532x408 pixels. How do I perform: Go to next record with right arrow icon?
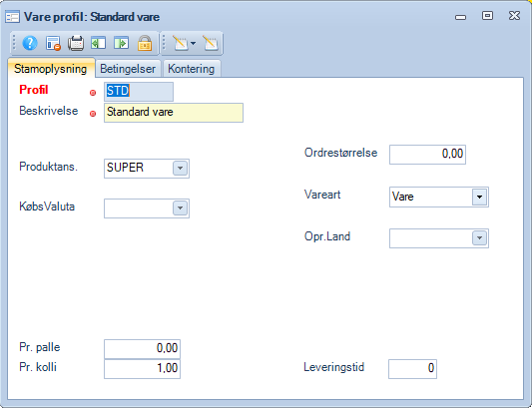[x=121, y=43]
